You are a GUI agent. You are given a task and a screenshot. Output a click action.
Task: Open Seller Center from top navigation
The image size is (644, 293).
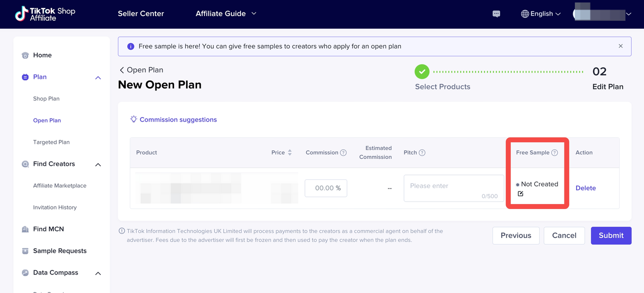[x=141, y=14]
